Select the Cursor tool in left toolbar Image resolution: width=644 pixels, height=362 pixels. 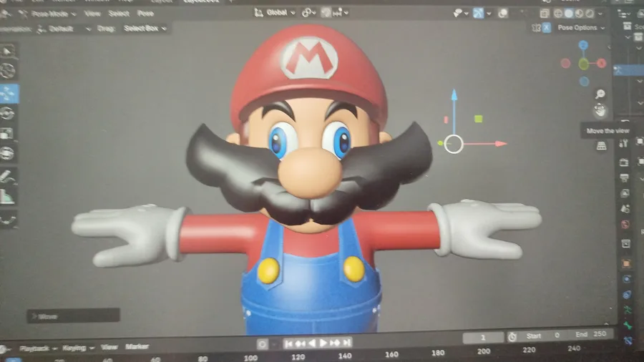click(x=8, y=72)
